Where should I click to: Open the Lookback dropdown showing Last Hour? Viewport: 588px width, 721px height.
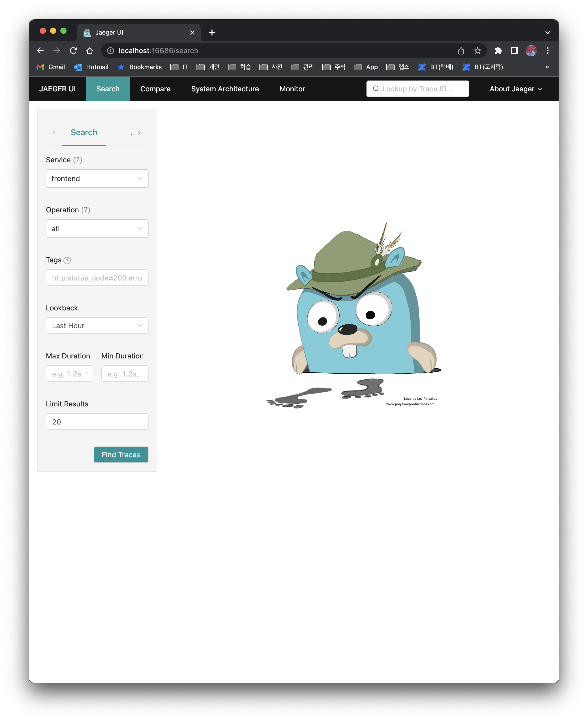97,326
